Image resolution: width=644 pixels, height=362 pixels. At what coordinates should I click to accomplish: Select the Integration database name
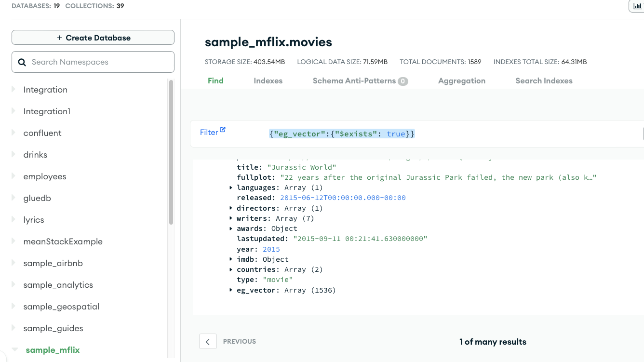pos(45,90)
